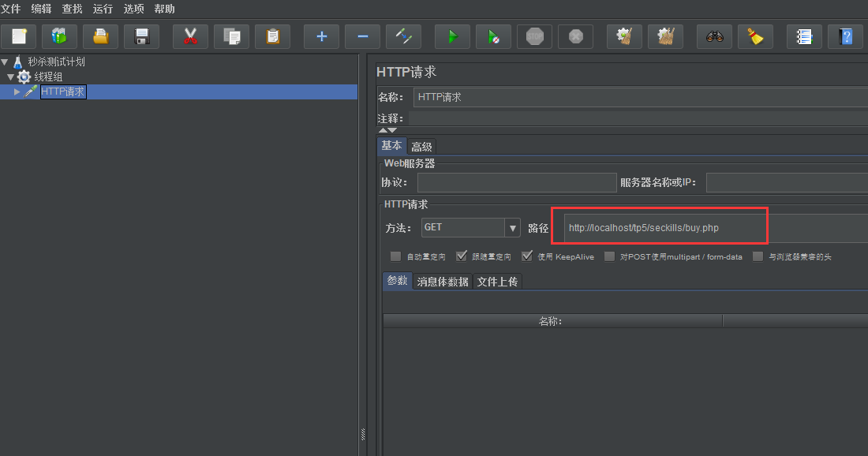This screenshot has width=868, height=456.
Task: Click the 路径 path input field
Action: (716, 228)
